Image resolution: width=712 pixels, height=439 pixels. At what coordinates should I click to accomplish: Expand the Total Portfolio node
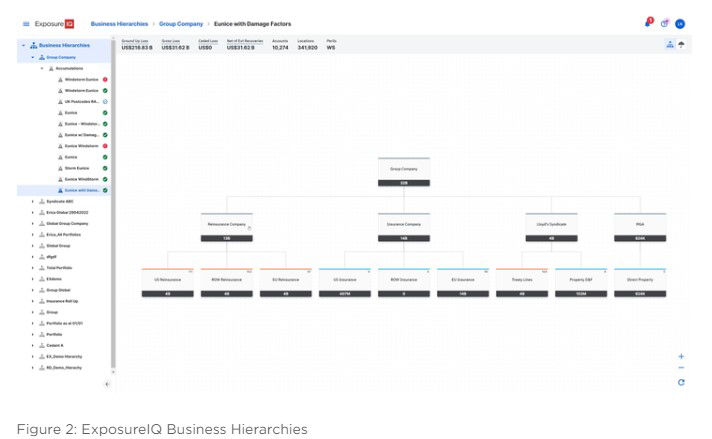[32, 268]
